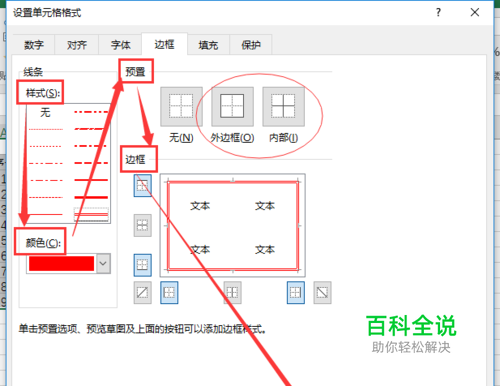This screenshot has height=386, width=500.
Task: Toggle the diagonal-down border button
Action: (x=322, y=293)
